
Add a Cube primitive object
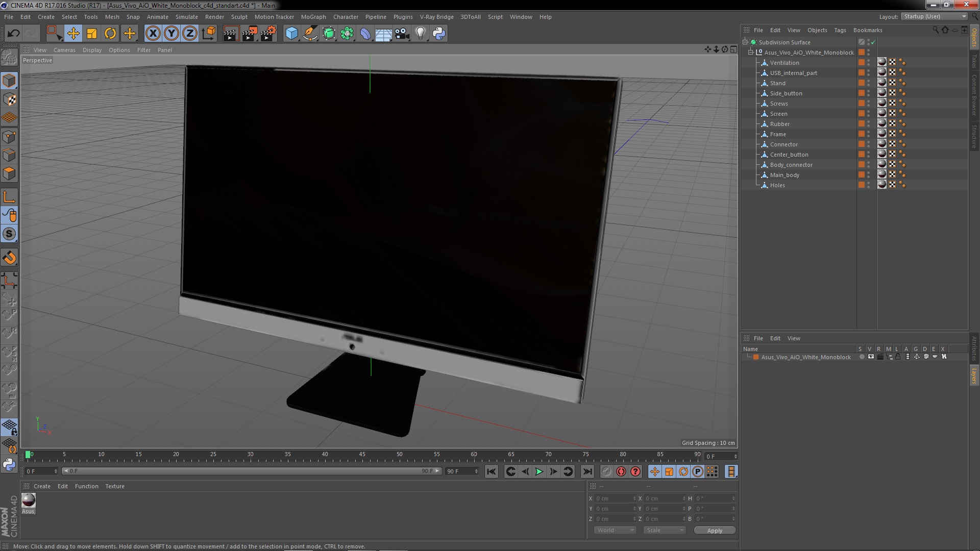point(291,34)
